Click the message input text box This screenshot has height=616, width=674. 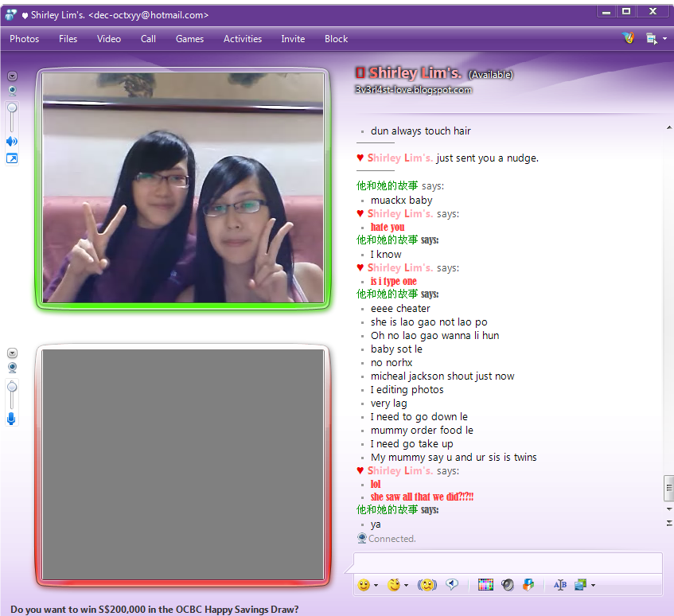click(x=507, y=563)
